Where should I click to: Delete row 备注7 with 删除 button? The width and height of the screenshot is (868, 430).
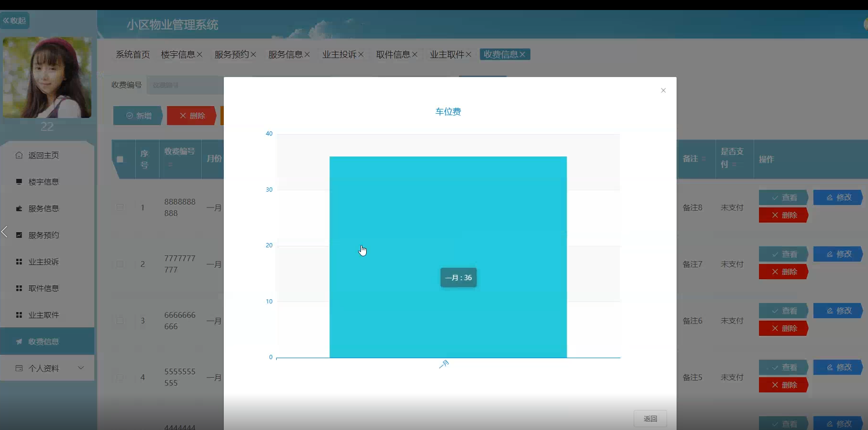pos(783,272)
